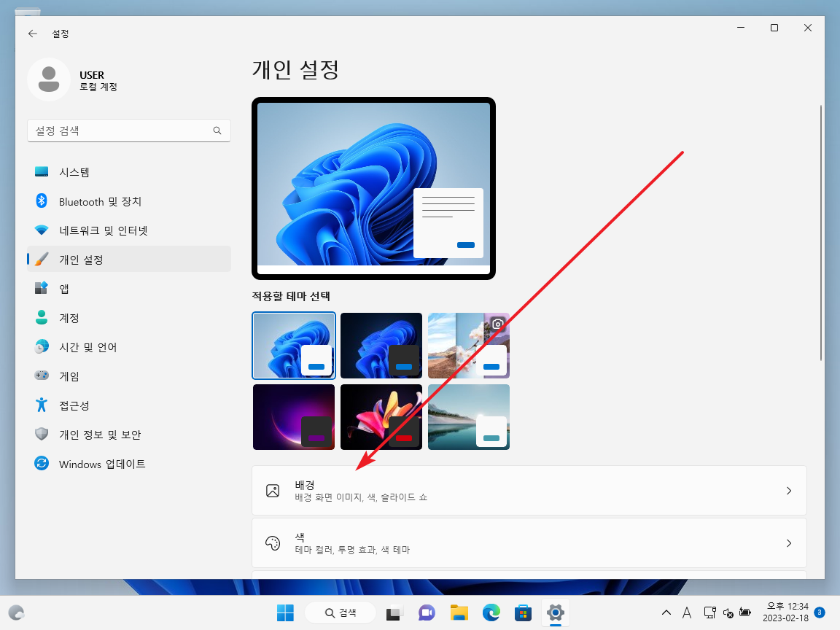
Task: Check for Windows 업데이트
Action: [102, 463]
